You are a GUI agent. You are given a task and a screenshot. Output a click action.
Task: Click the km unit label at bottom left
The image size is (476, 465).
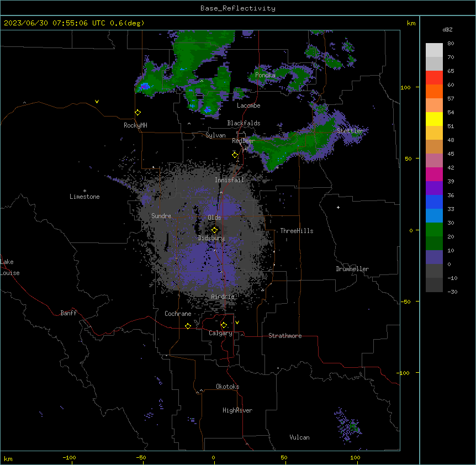click(8, 459)
